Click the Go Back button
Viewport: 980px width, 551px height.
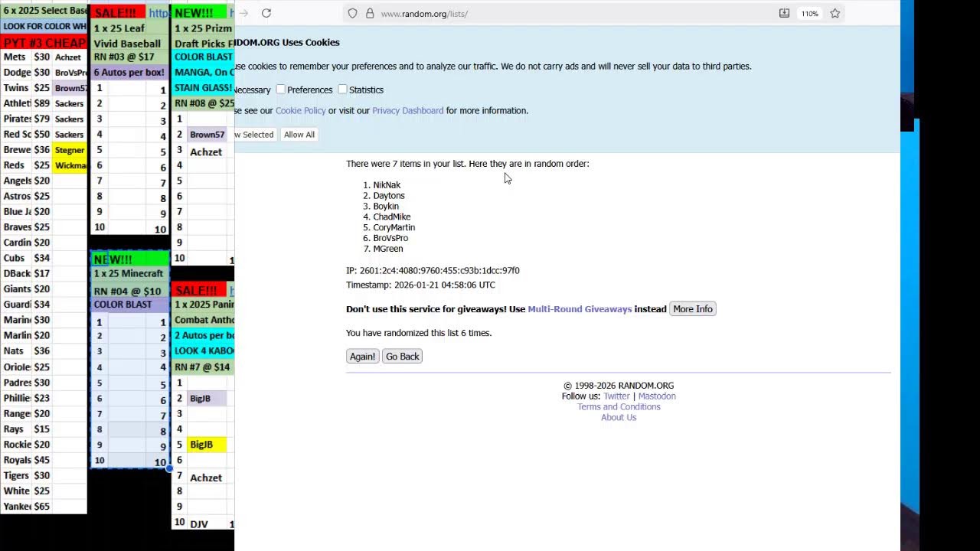tap(402, 357)
